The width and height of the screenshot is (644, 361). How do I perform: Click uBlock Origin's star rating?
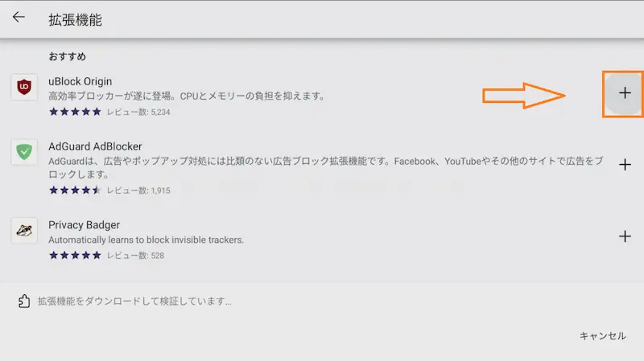point(75,112)
